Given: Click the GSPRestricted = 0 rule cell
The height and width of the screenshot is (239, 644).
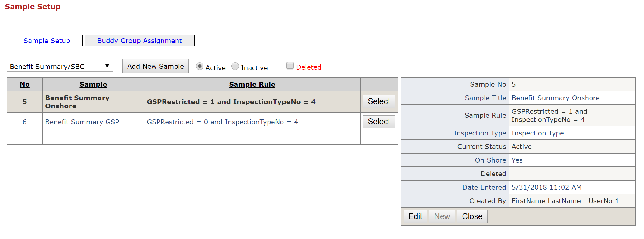Looking at the screenshot, I should click(x=222, y=122).
